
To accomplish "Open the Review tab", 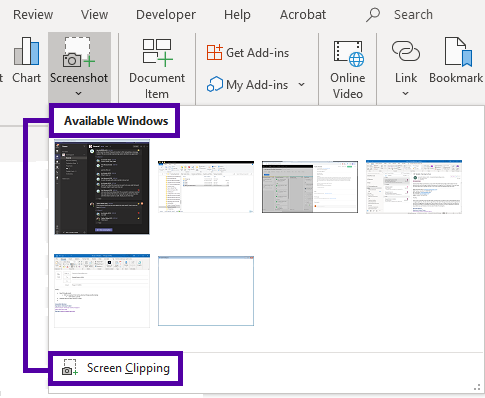I will click(33, 15).
